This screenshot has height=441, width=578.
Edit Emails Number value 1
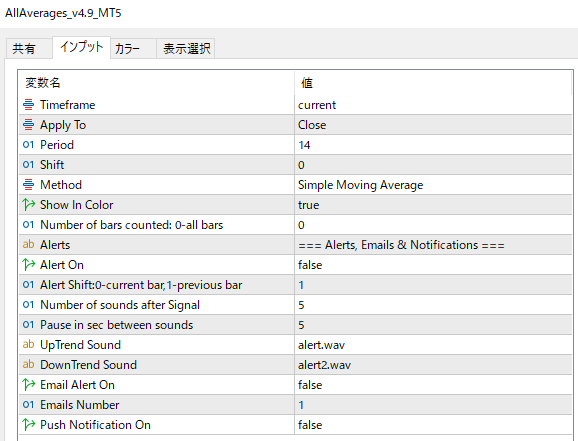click(x=433, y=404)
